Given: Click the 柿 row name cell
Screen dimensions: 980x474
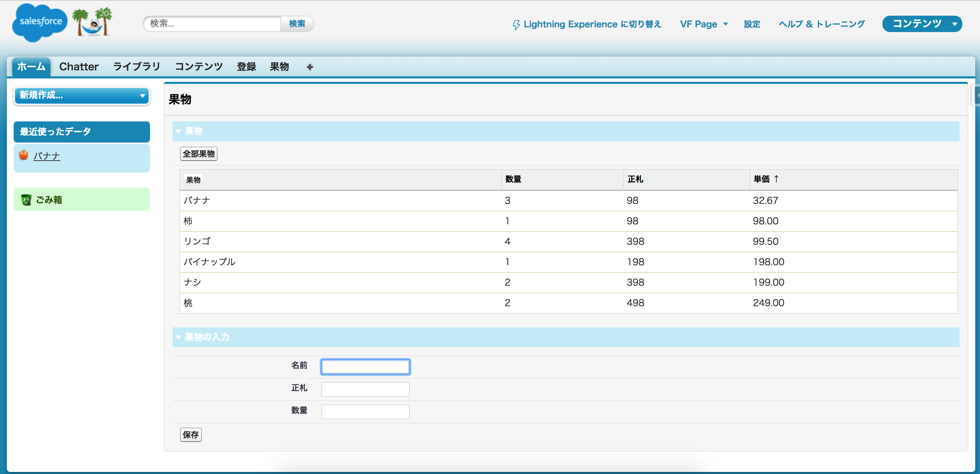Looking at the screenshot, I should [x=188, y=221].
